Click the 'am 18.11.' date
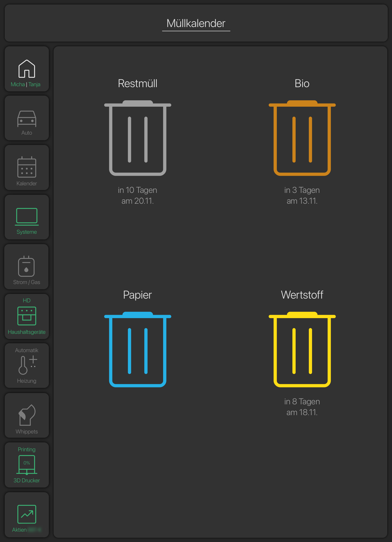Viewport: 392px width, 542px height. pos(302,413)
